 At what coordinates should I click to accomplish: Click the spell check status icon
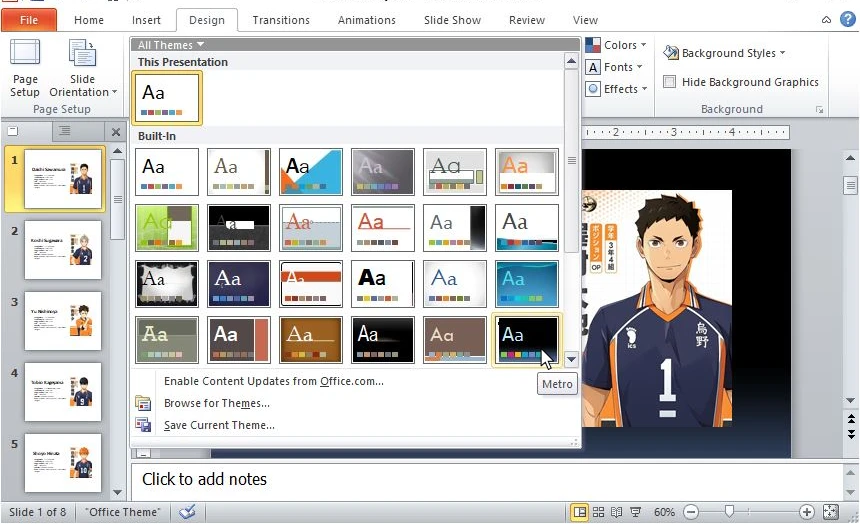point(187,512)
